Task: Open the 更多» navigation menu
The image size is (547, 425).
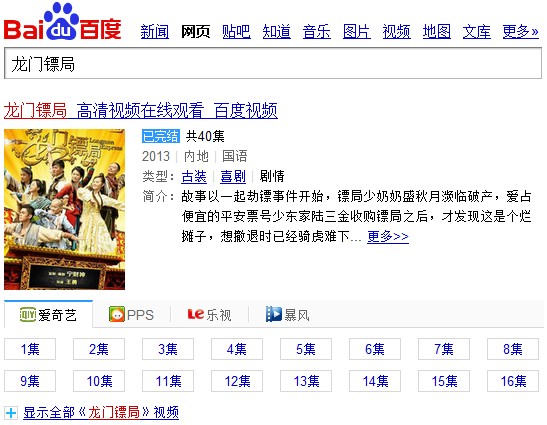Action: [520, 31]
